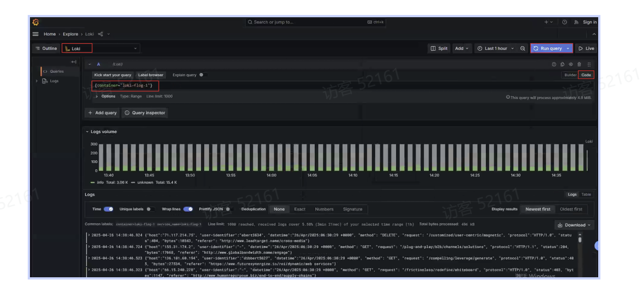The image size is (644, 283).
Task: Hide query A with the eye icon
Action: tap(571, 64)
